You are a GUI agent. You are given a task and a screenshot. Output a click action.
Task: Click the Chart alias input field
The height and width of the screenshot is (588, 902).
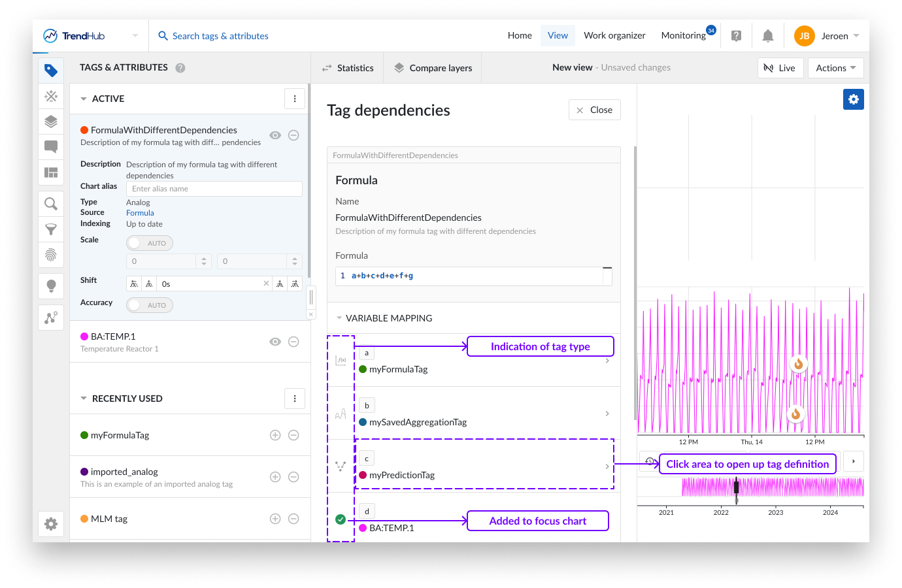tap(214, 189)
